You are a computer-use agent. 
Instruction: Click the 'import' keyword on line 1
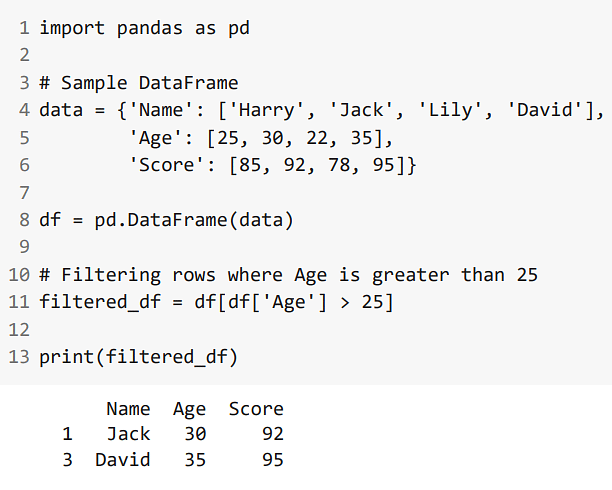click(72, 29)
